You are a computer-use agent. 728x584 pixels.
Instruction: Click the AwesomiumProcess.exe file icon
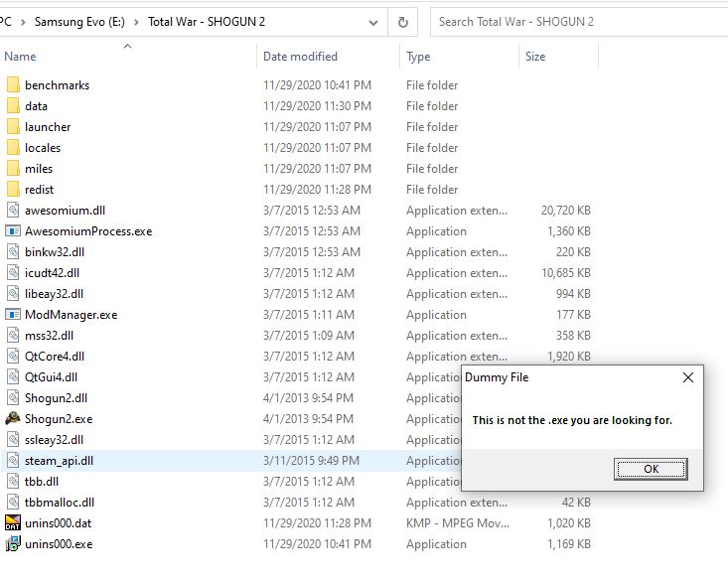pos(13,231)
